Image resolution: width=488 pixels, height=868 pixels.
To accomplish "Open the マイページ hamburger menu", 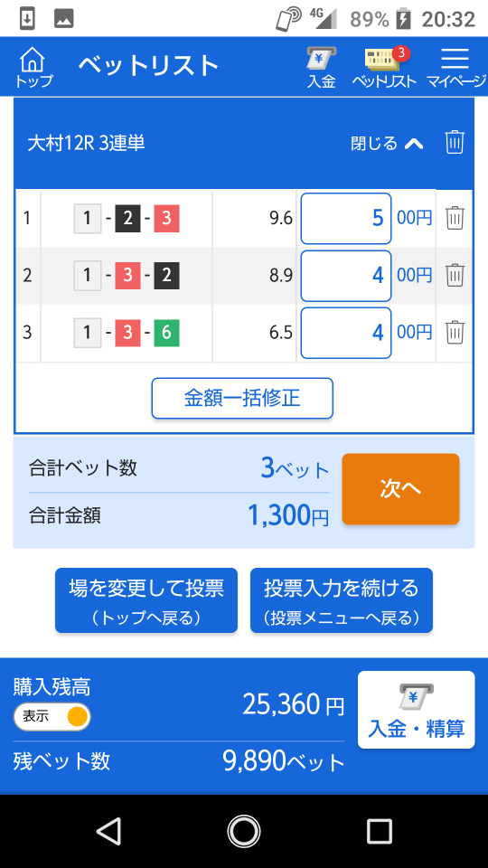I will tap(455, 68).
